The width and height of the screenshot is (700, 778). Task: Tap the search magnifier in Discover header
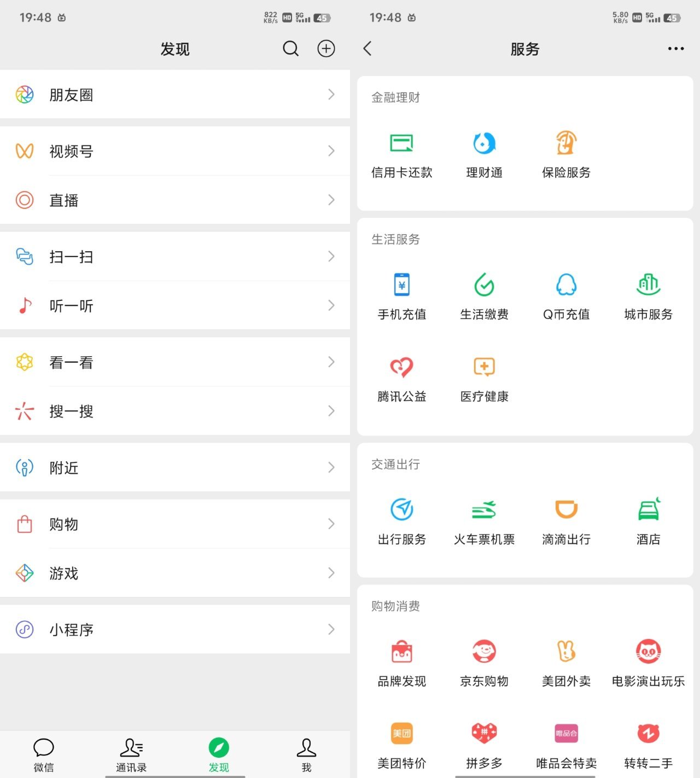[x=291, y=49]
